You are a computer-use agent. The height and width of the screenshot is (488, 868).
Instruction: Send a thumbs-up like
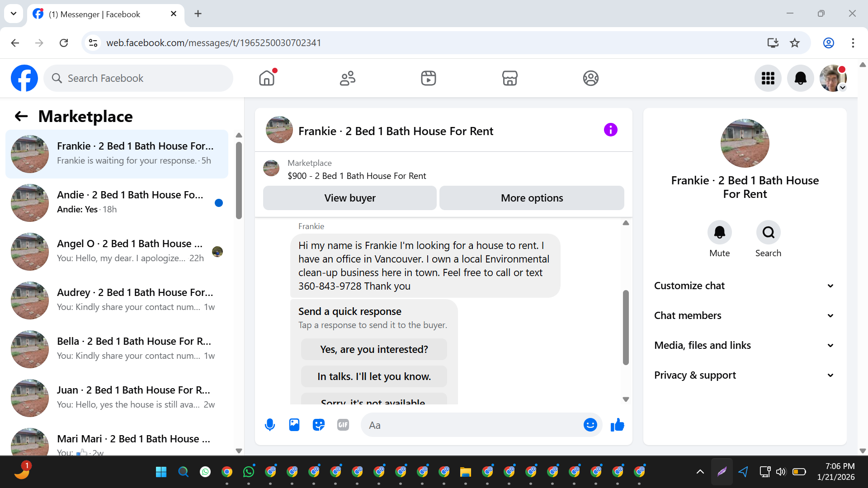tap(617, 425)
